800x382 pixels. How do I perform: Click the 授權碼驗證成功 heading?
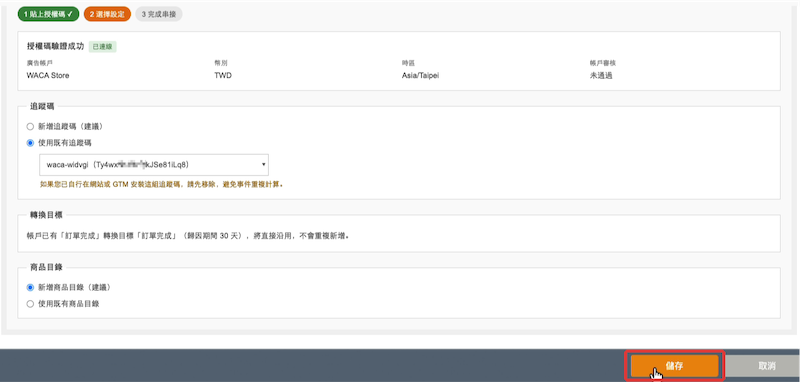point(55,46)
